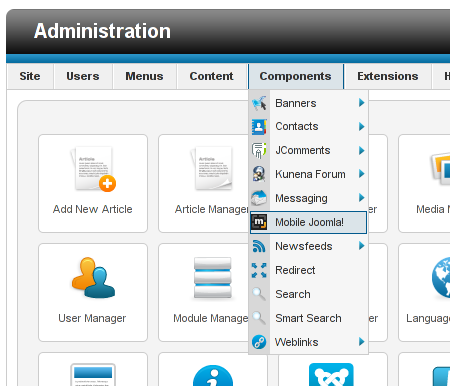
Task: Select the Banners menu entry
Action: click(308, 103)
